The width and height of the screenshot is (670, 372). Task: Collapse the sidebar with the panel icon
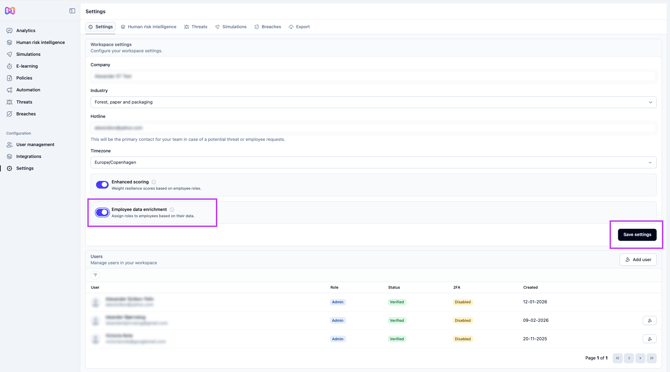(72, 11)
